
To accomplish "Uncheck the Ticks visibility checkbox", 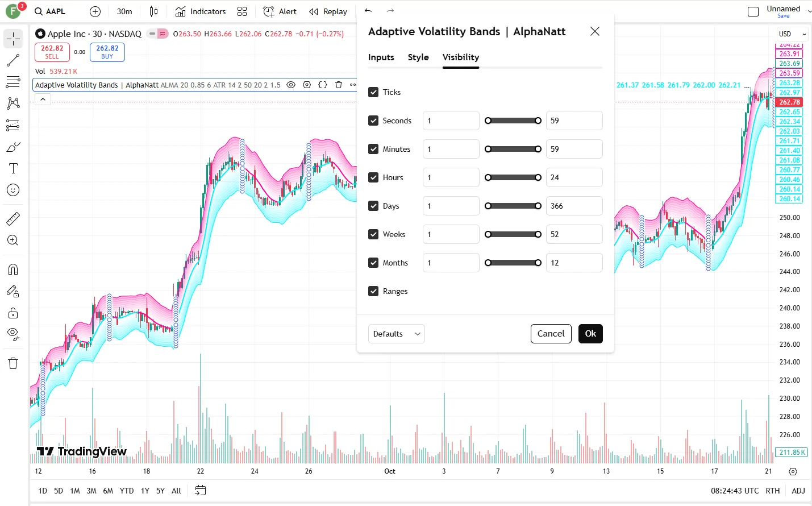I will (x=373, y=92).
